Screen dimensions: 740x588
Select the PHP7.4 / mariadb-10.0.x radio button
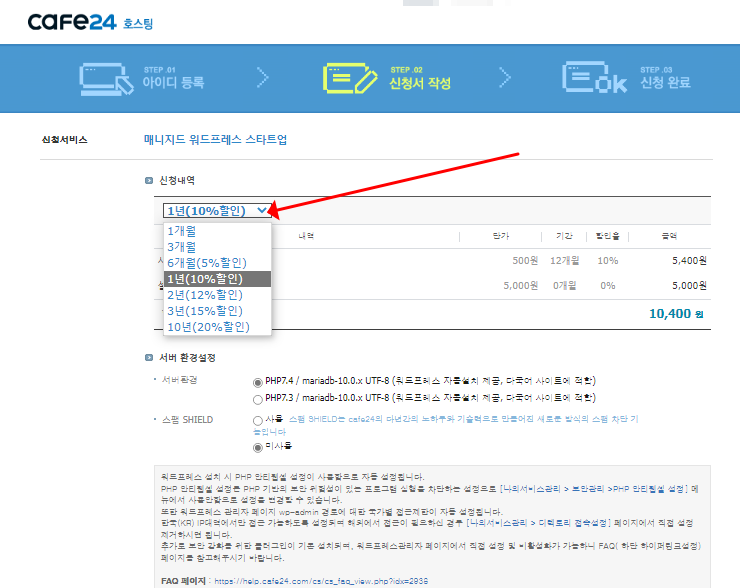point(258,382)
